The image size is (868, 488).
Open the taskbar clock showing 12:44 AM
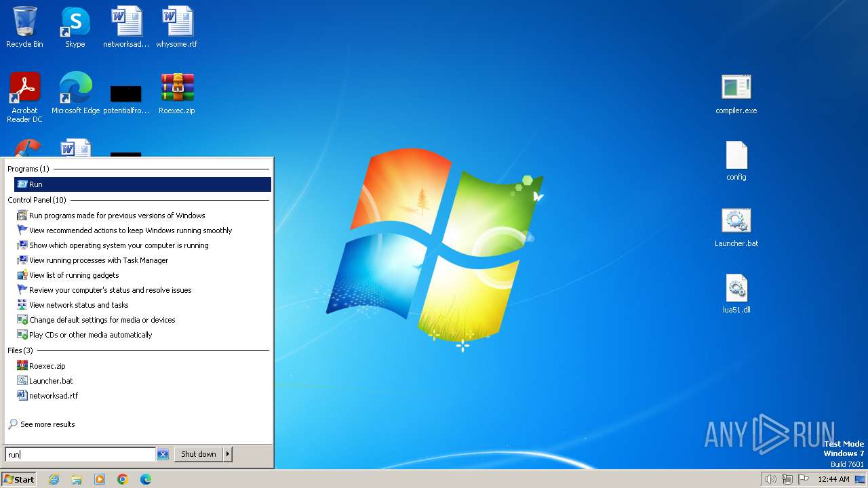point(833,479)
